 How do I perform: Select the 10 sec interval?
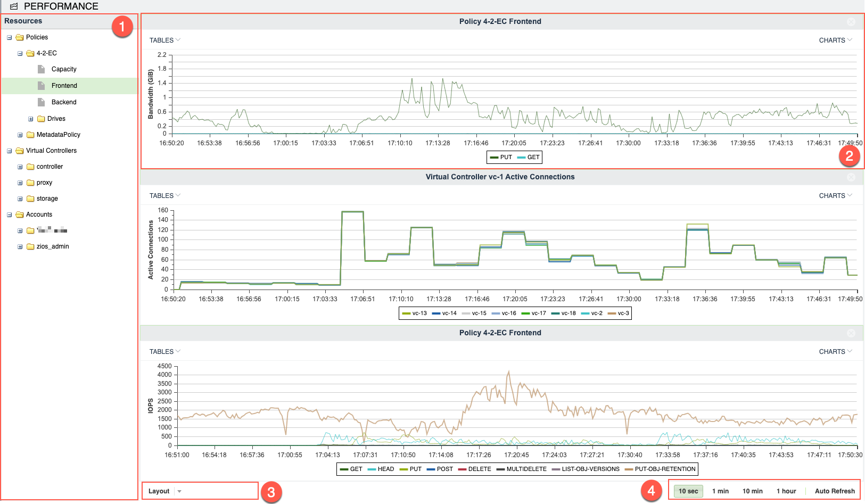tap(688, 491)
